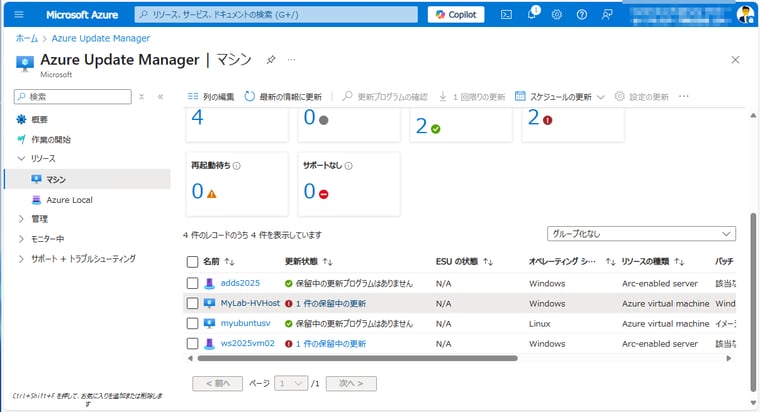Image resolution: width=760 pixels, height=412 pixels.
Task: Open adds2025 machine link
Action: 240,283
